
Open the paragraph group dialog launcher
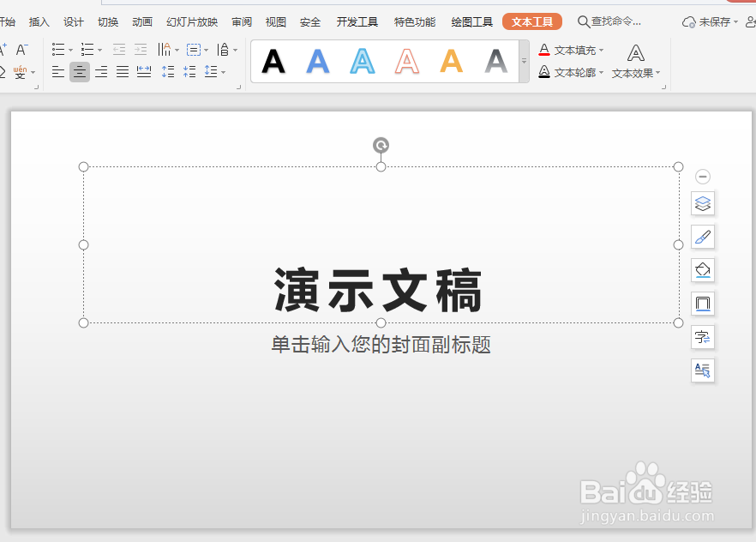point(238,87)
